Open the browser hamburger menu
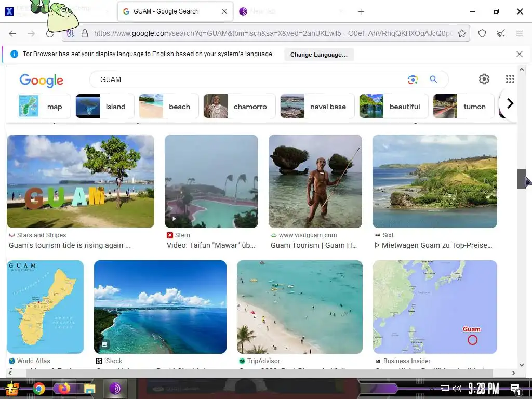This screenshot has width=532, height=399. (519, 33)
